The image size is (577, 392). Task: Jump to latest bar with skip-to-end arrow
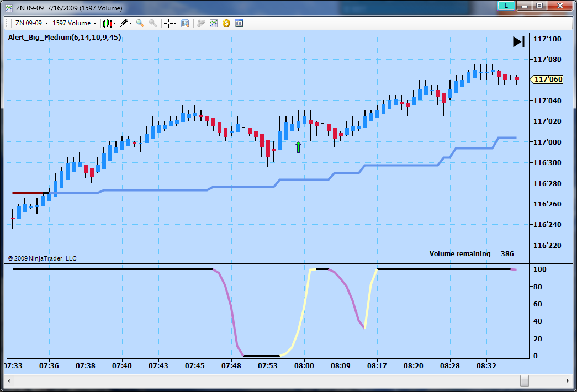[x=518, y=41]
